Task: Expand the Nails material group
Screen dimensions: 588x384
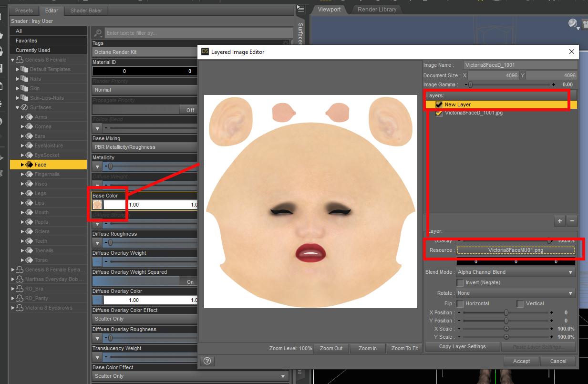Action: 18,79
